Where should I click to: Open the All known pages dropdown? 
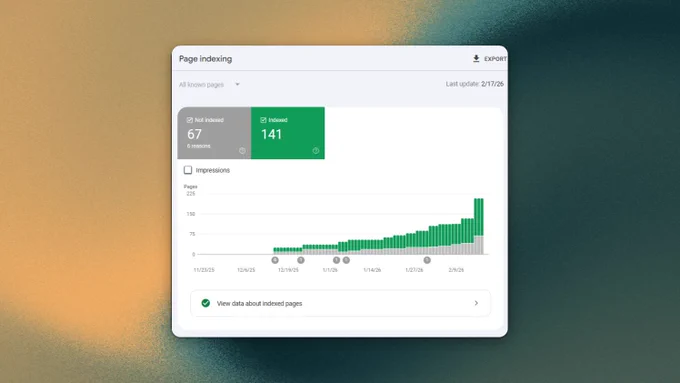(x=209, y=85)
